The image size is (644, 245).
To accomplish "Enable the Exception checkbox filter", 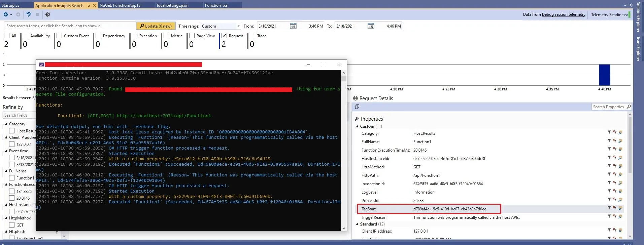I will click(135, 36).
